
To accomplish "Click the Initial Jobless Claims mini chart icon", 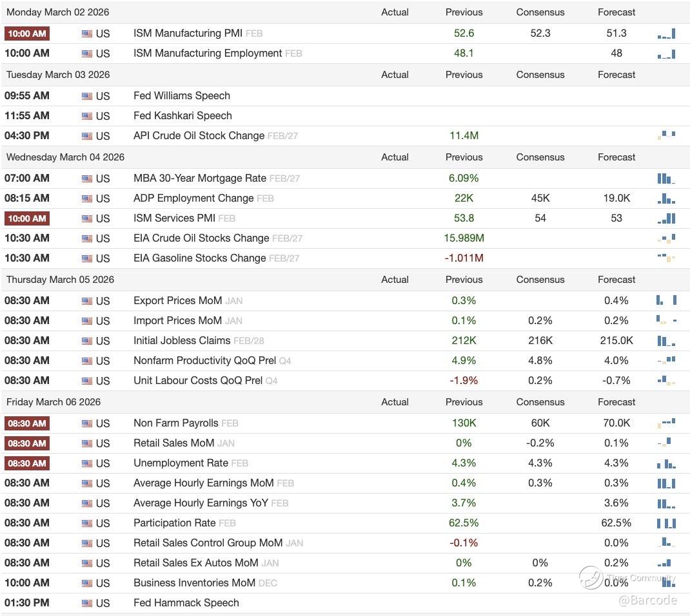I will 666,341.
